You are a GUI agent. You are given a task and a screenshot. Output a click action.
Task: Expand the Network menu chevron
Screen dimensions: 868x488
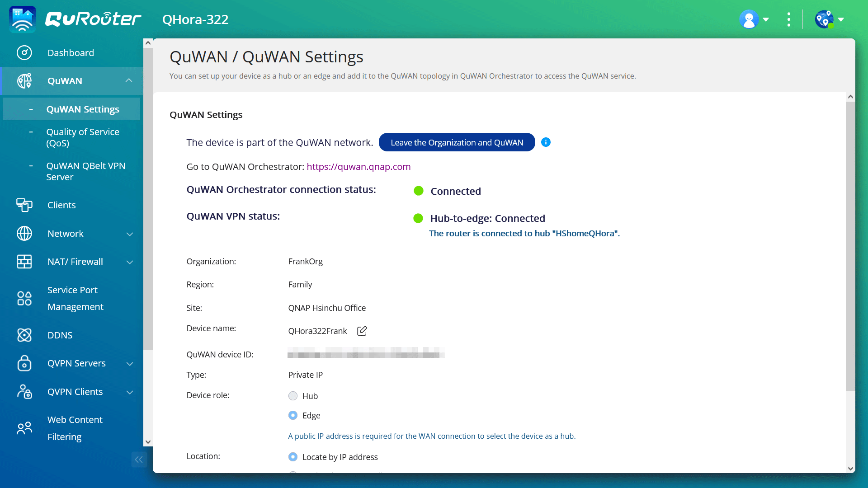point(130,234)
